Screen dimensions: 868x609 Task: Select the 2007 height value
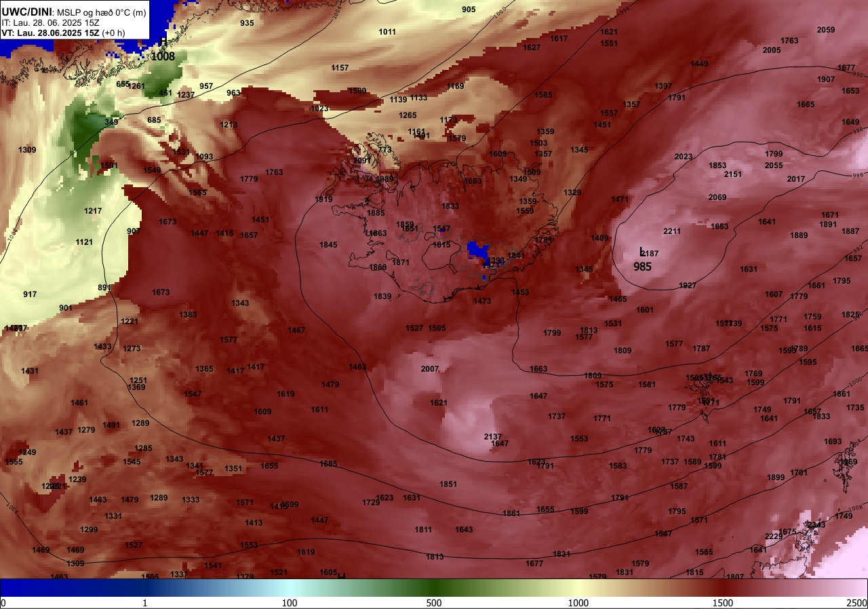click(430, 369)
